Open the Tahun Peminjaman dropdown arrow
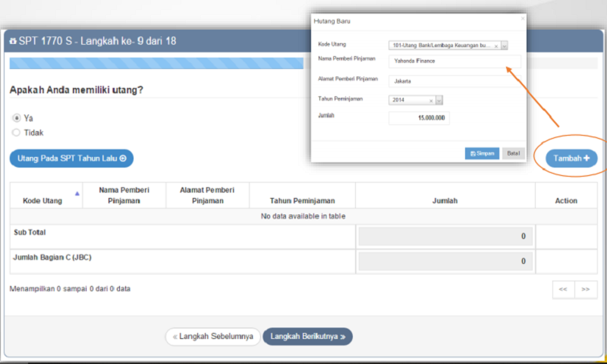The height and width of the screenshot is (364, 607). (x=439, y=100)
